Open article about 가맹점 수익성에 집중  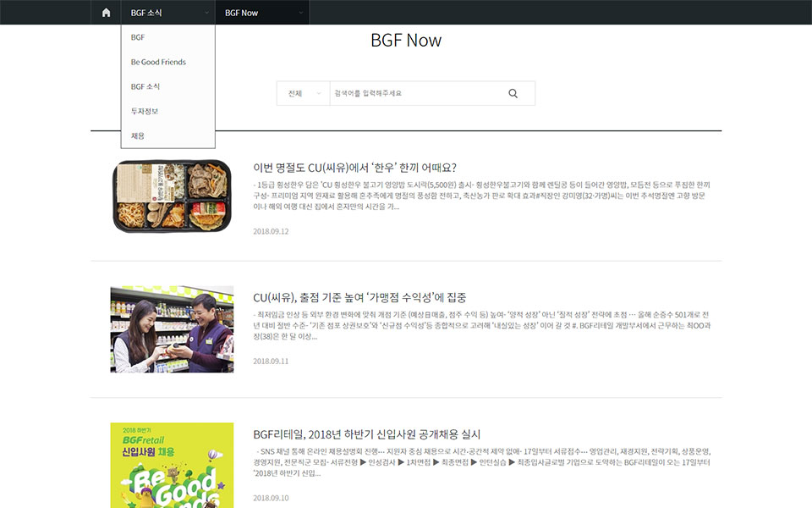(x=359, y=298)
